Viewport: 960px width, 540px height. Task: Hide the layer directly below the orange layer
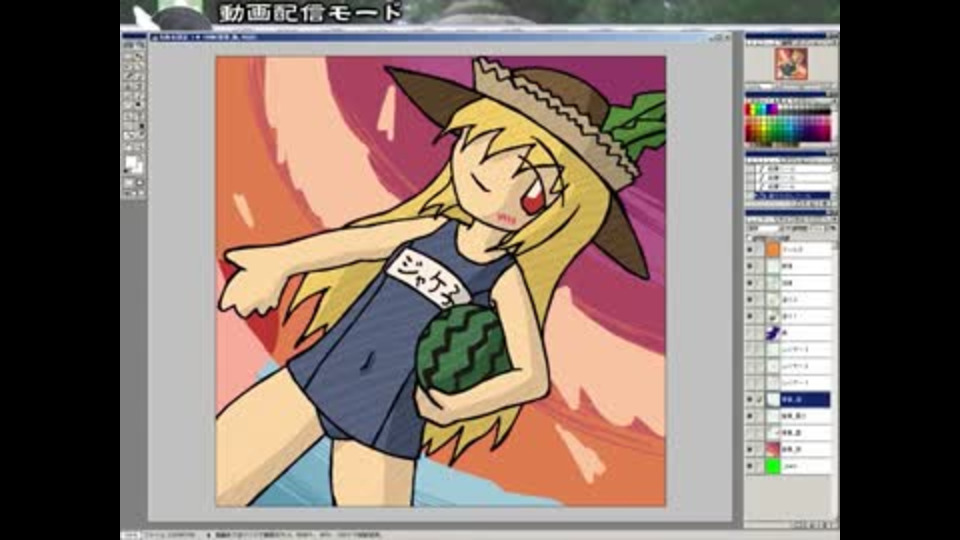pos(749,266)
